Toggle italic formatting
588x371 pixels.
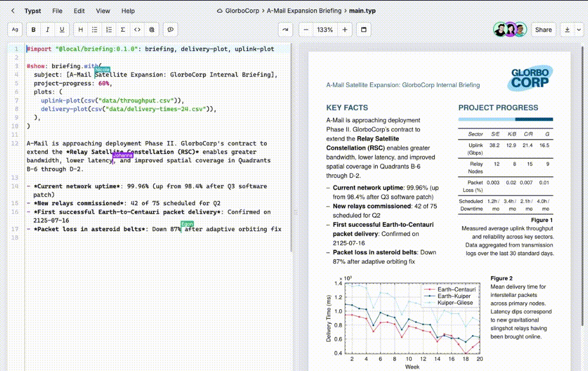[x=48, y=29]
